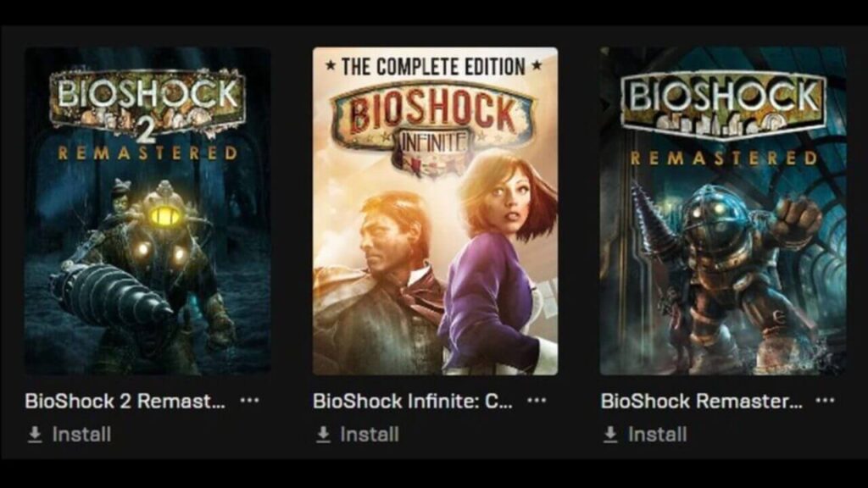
Task: Select the BioShock 2 Remastered cover art
Action: [147, 211]
